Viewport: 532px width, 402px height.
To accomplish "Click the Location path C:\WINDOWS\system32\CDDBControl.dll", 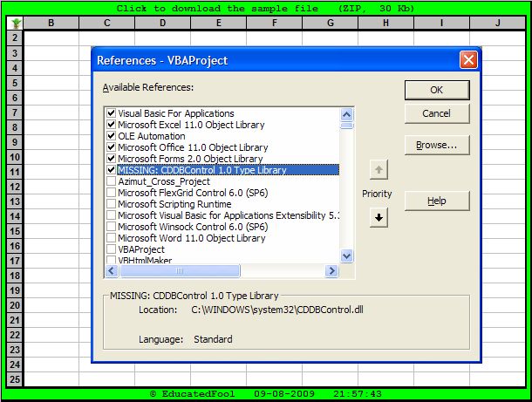I will pyautogui.click(x=277, y=310).
